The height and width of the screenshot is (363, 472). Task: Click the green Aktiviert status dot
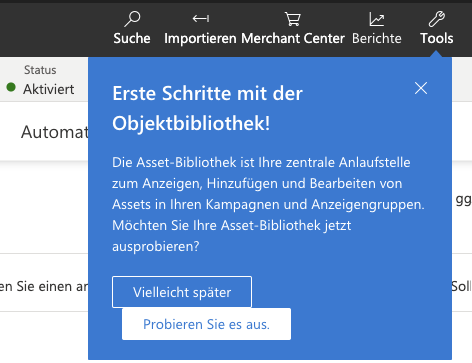11,87
